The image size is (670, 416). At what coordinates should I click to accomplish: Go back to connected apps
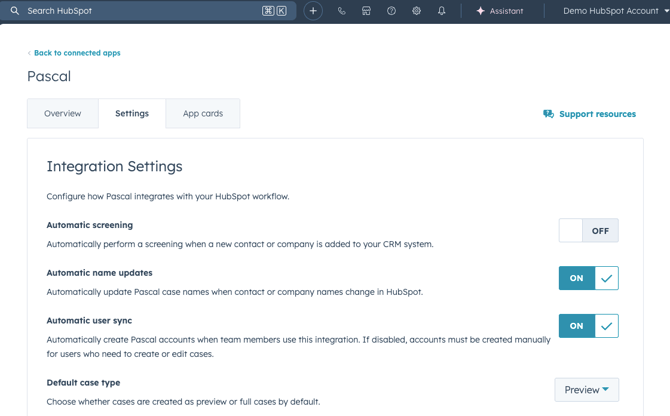(x=76, y=53)
